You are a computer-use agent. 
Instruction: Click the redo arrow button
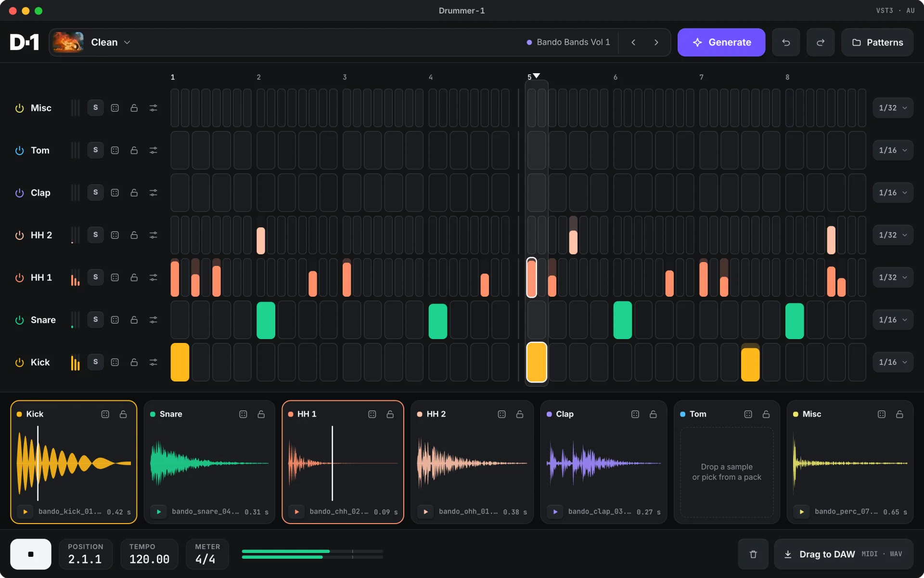[821, 42]
